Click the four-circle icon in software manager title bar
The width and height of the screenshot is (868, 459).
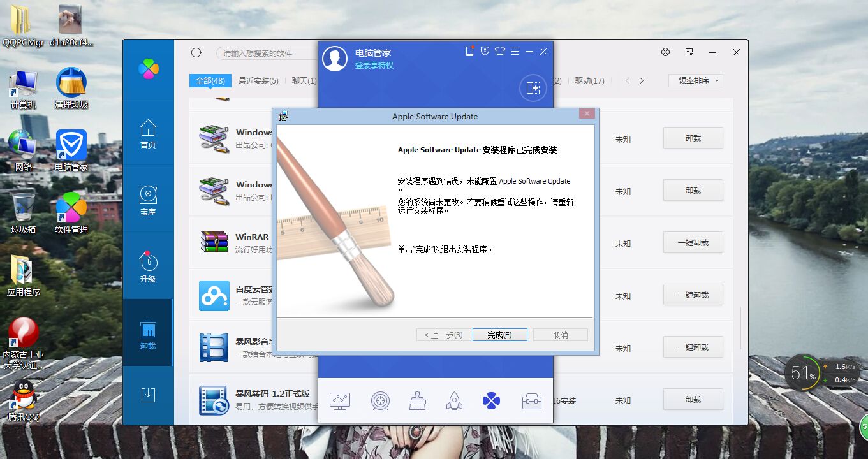(665, 52)
